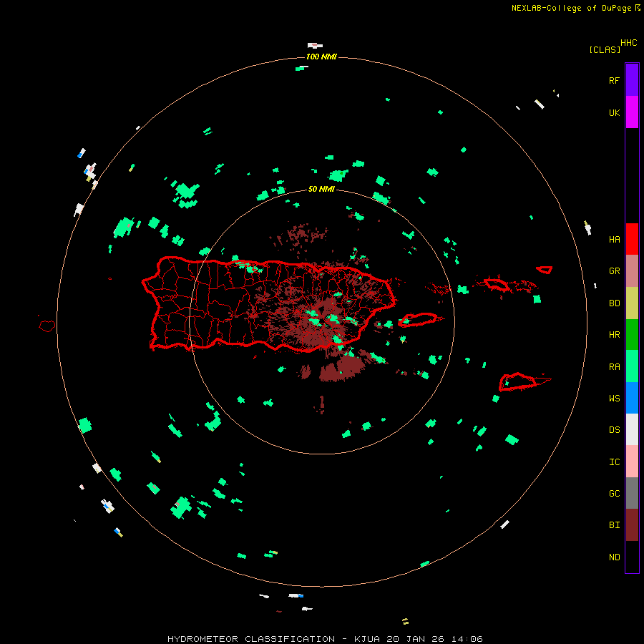Click the Mona island outline west
This screenshot has width=644, height=644.
point(47,326)
